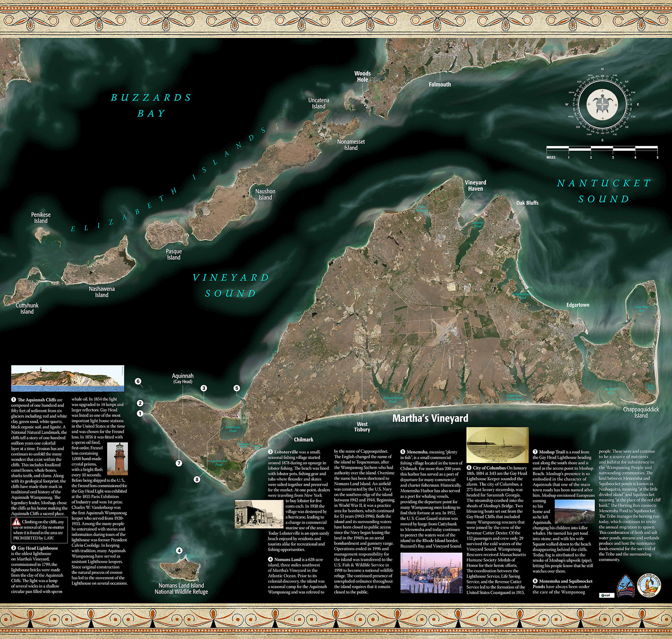
Task: Click map marker number 8 near Squibnocket Pond
Action: (x=197, y=479)
